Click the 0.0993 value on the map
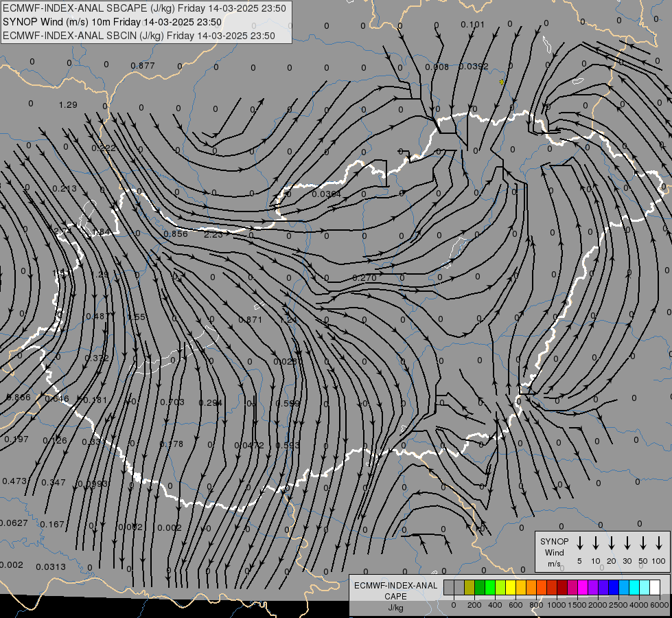The height and width of the screenshot is (618, 672). [93, 484]
